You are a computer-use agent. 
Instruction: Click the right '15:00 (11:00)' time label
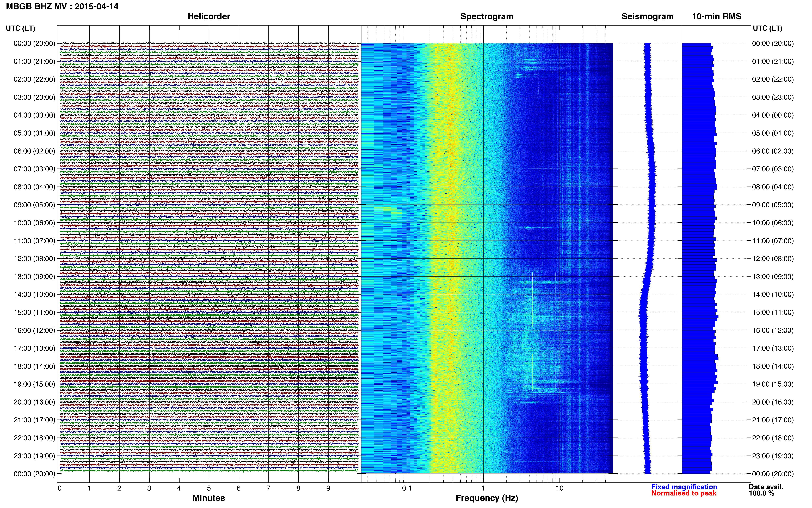(x=773, y=312)
